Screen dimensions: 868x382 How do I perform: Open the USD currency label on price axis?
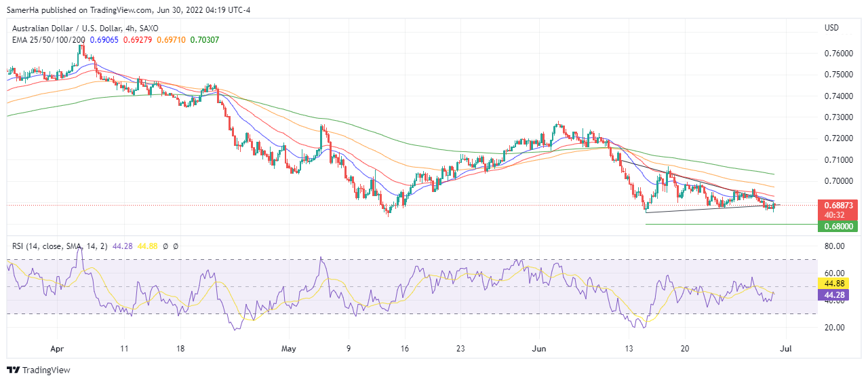point(831,28)
